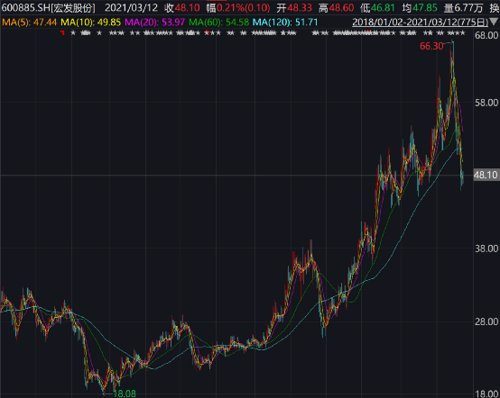Click the lone star marker after the first cluster
The image size is (500, 398).
point(99,33)
